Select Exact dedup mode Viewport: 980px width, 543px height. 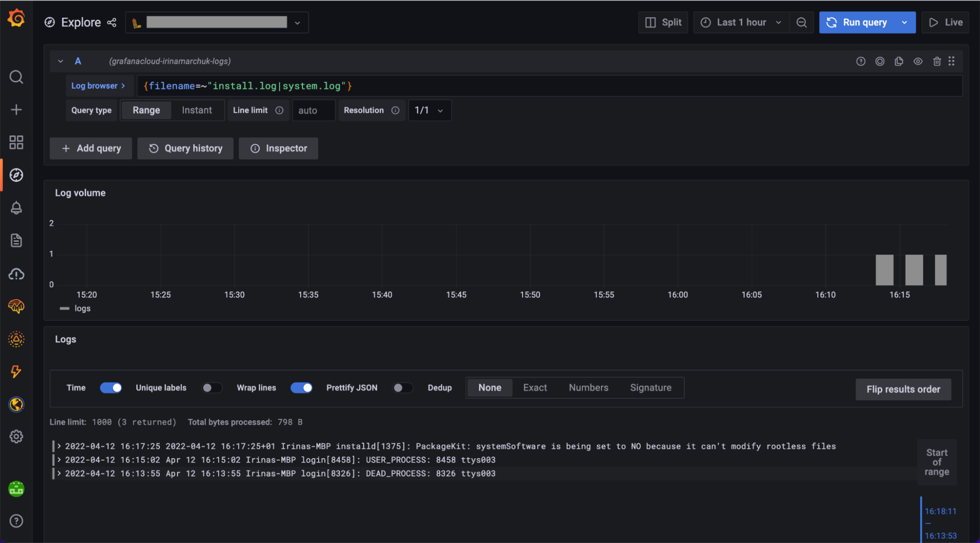534,388
